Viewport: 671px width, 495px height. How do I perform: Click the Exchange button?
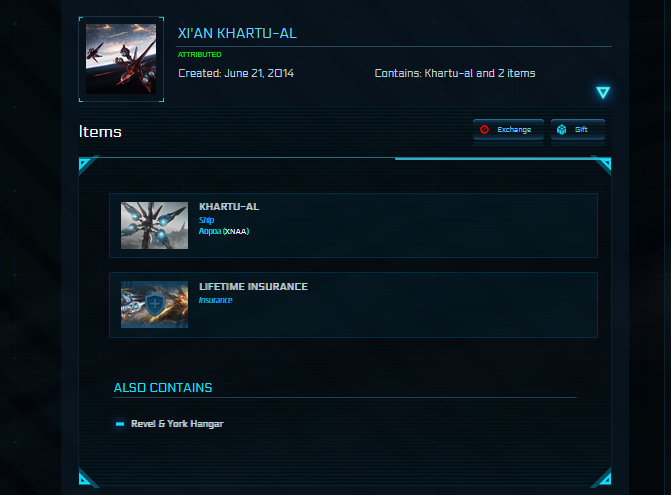coord(508,129)
